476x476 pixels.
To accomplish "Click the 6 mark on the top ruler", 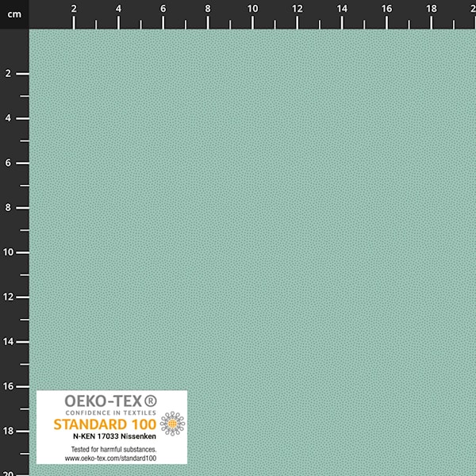I will 163,9.
